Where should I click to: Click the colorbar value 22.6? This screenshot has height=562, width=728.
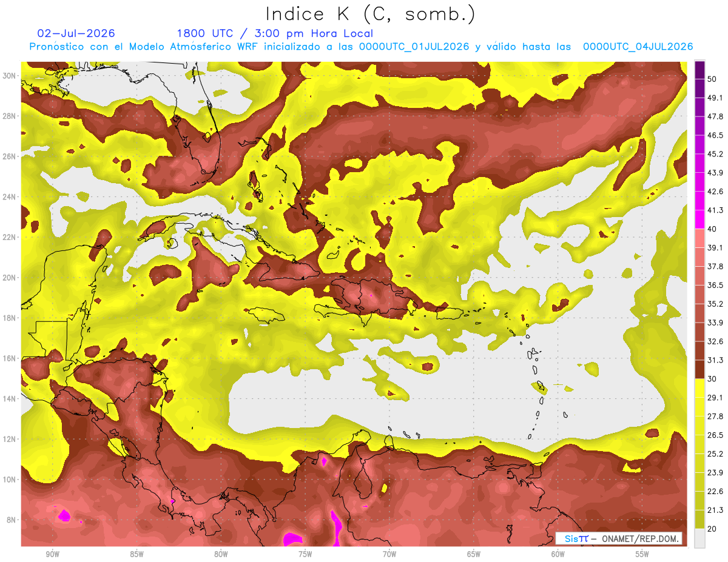pos(715,492)
